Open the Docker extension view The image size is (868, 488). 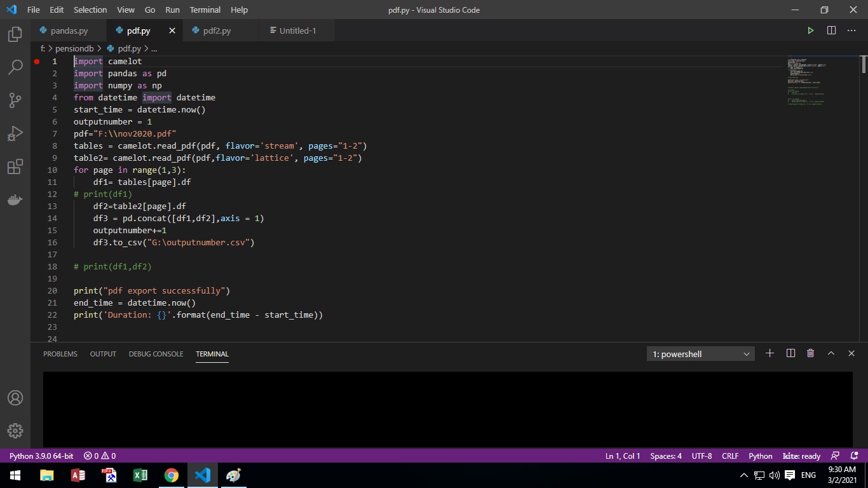(15, 200)
